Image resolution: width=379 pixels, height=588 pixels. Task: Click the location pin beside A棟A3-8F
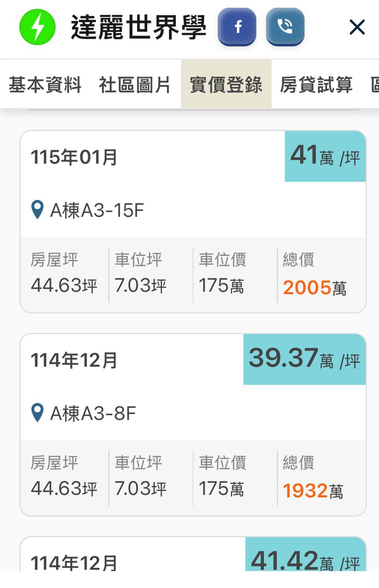[37, 413]
